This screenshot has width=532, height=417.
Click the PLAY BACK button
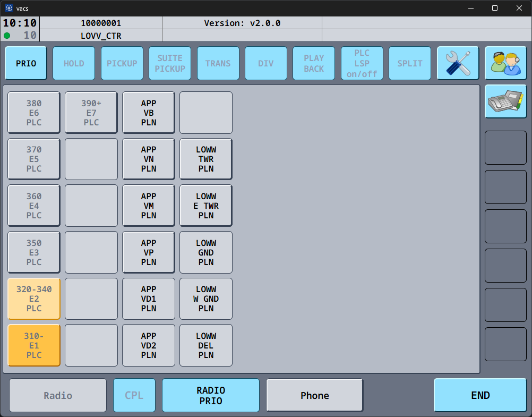pyautogui.click(x=314, y=64)
